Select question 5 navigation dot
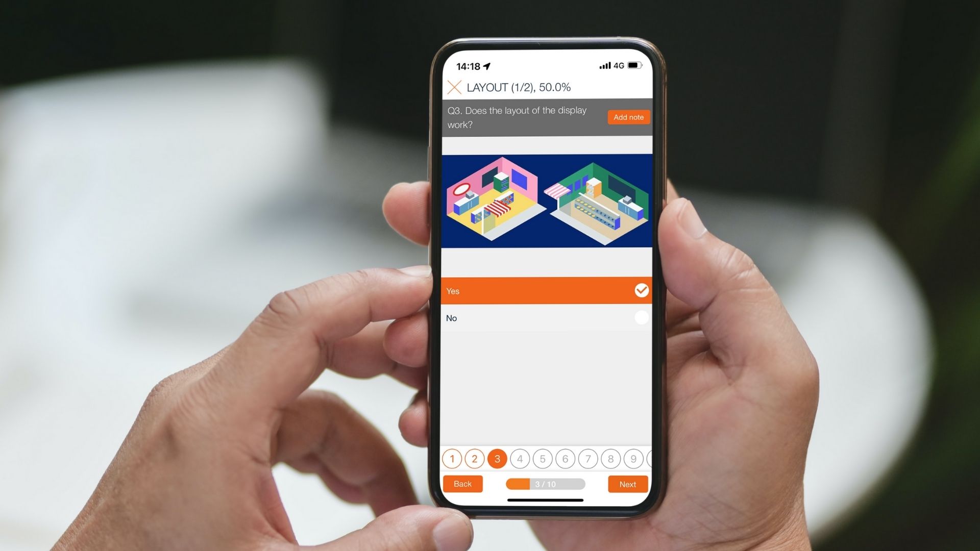 point(543,458)
